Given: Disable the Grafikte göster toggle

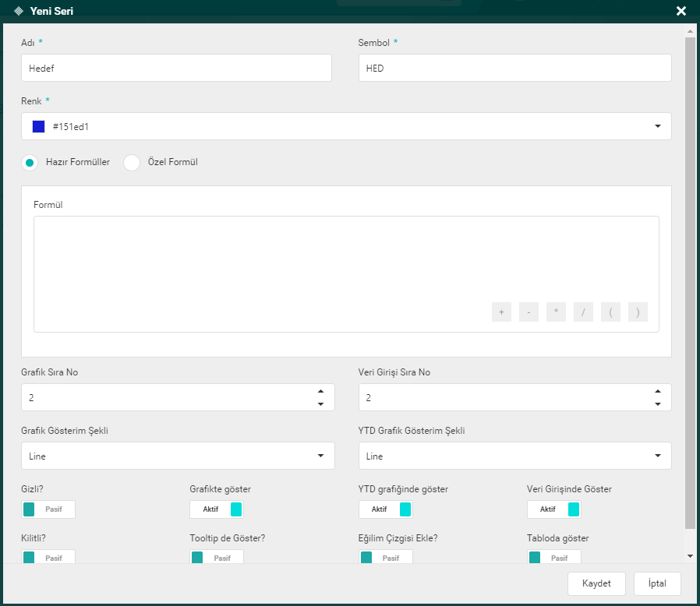Looking at the screenshot, I should [x=217, y=509].
